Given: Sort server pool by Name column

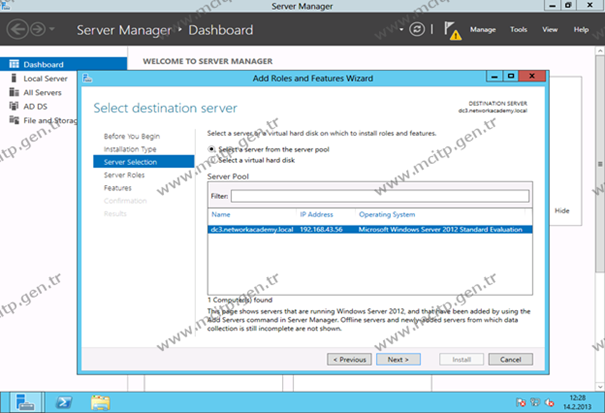Looking at the screenshot, I should (221, 214).
